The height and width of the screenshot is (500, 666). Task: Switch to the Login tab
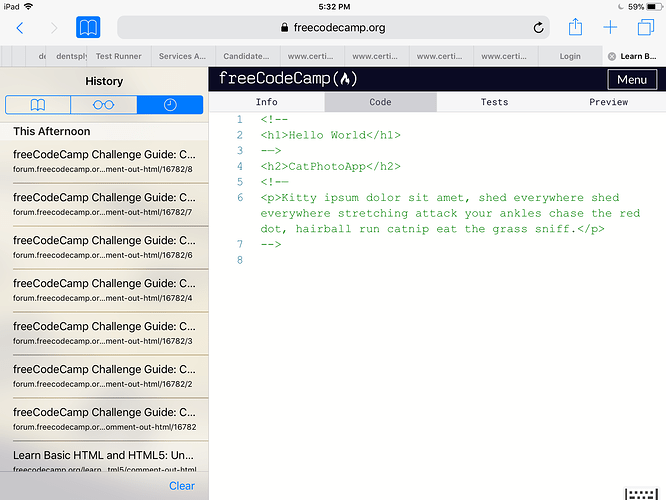point(570,56)
